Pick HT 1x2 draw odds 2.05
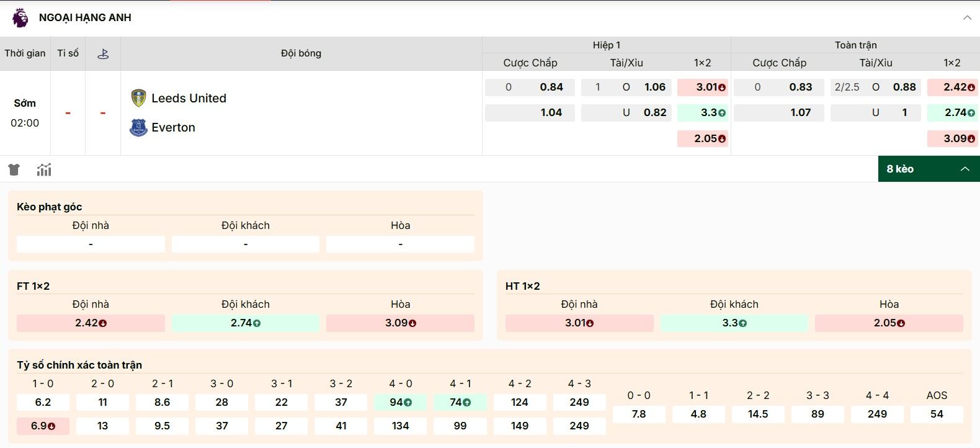The image size is (980, 448). (889, 323)
